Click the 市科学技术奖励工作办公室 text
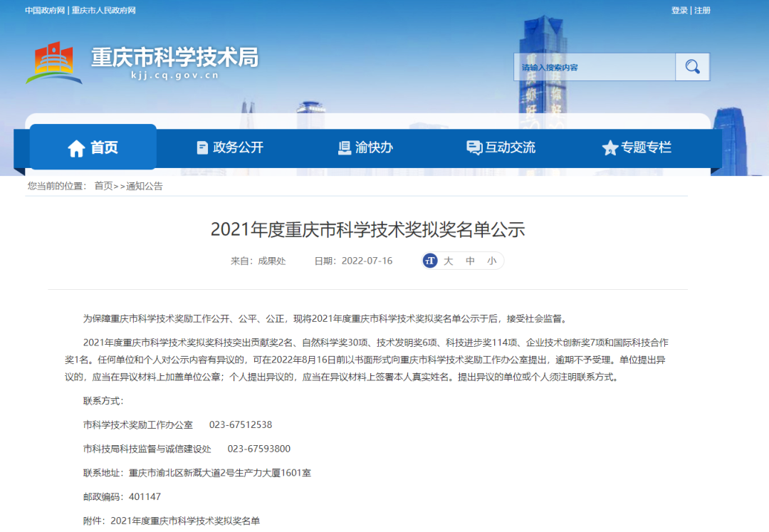This screenshot has width=769, height=532. coord(138,424)
